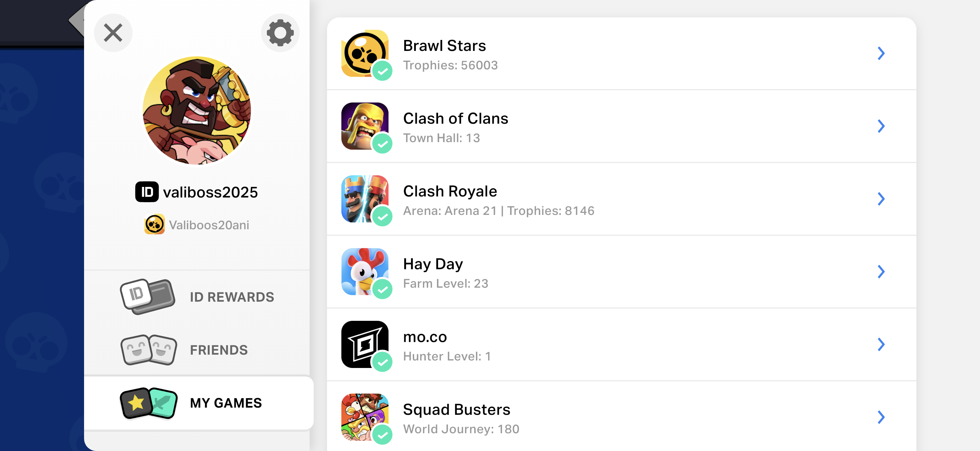980x451 pixels.
Task: Tap the mo.co app icon
Action: tap(365, 344)
